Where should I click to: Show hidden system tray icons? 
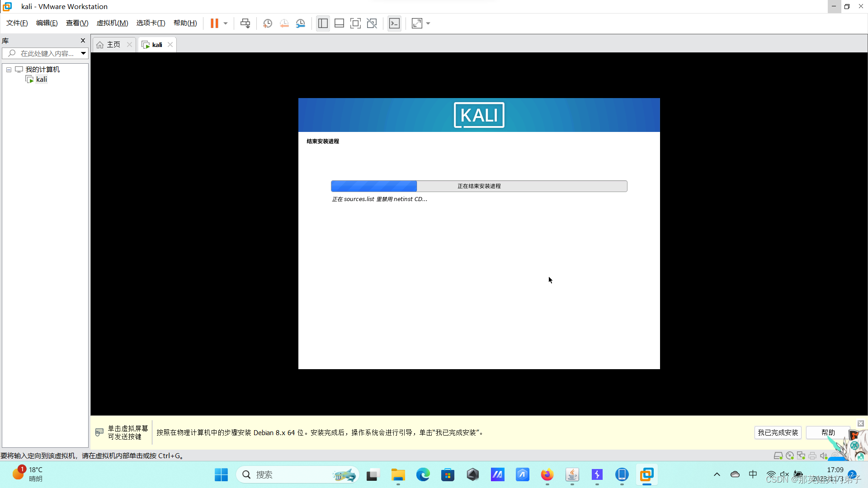point(717,474)
